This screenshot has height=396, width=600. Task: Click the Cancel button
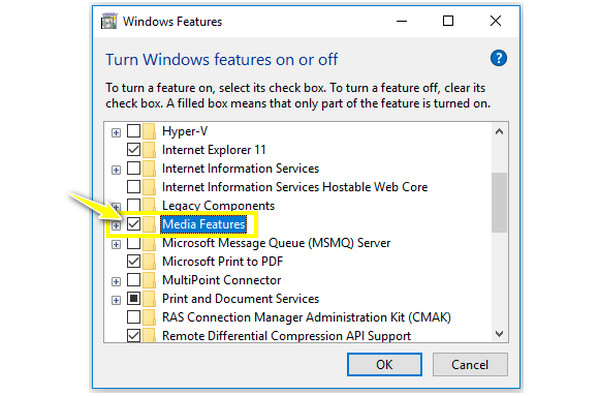tap(470, 365)
